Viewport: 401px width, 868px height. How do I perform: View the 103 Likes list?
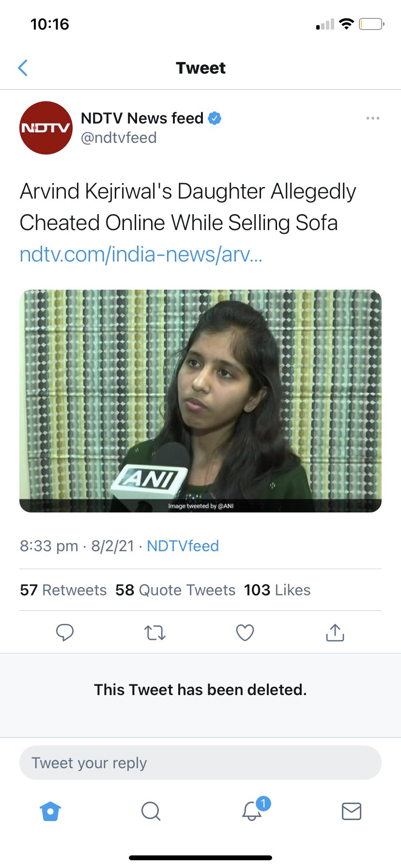[277, 590]
